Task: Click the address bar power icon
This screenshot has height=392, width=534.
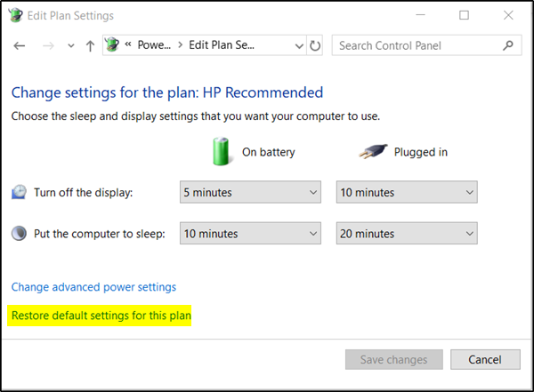Action: pyautogui.click(x=112, y=45)
